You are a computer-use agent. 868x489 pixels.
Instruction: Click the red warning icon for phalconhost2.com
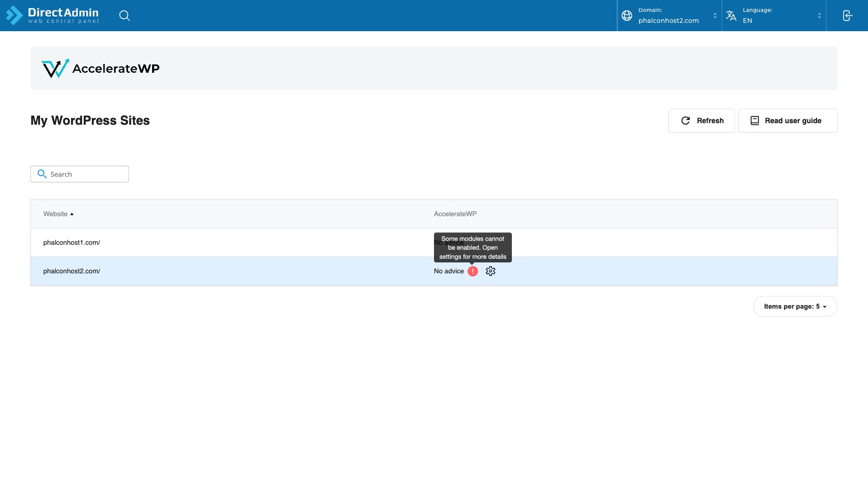point(472,271)
